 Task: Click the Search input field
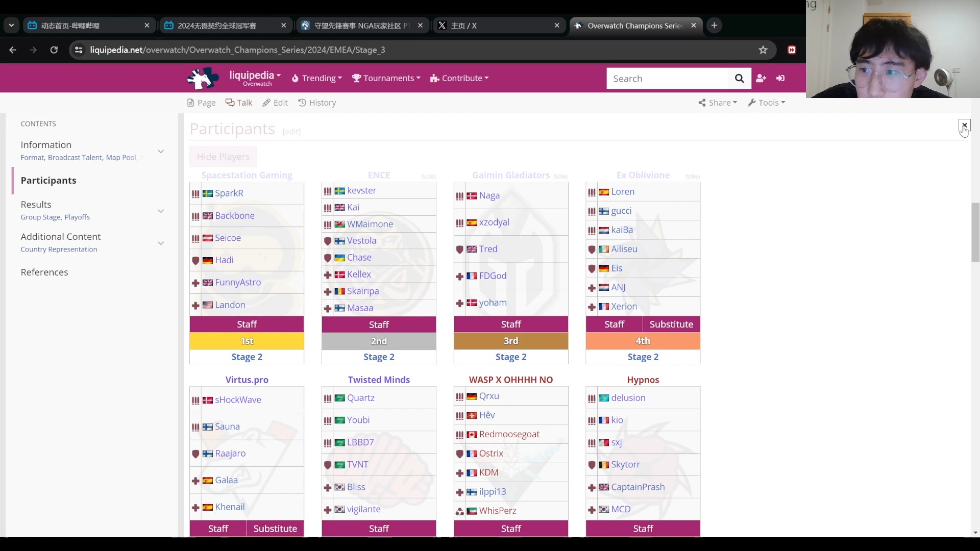coord(668,79)
